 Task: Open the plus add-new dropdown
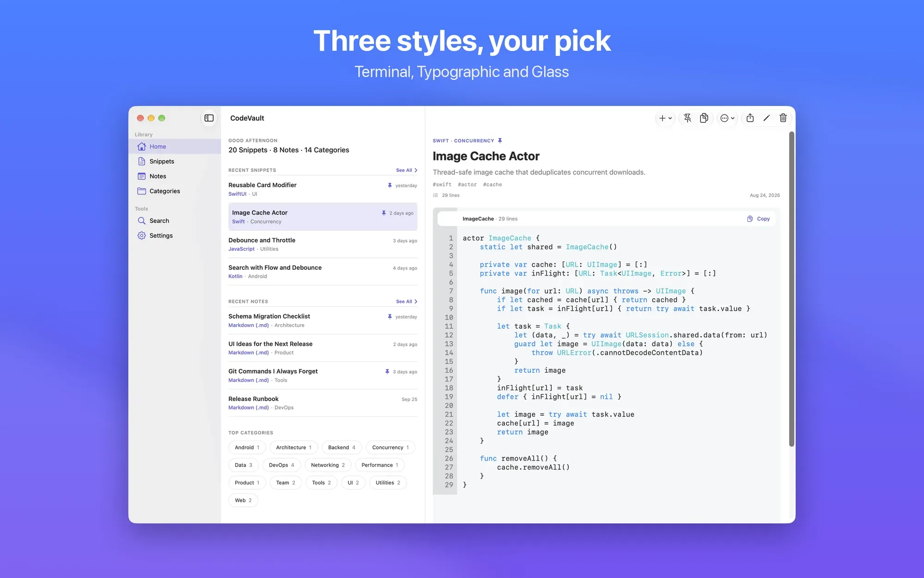[665, 118]
